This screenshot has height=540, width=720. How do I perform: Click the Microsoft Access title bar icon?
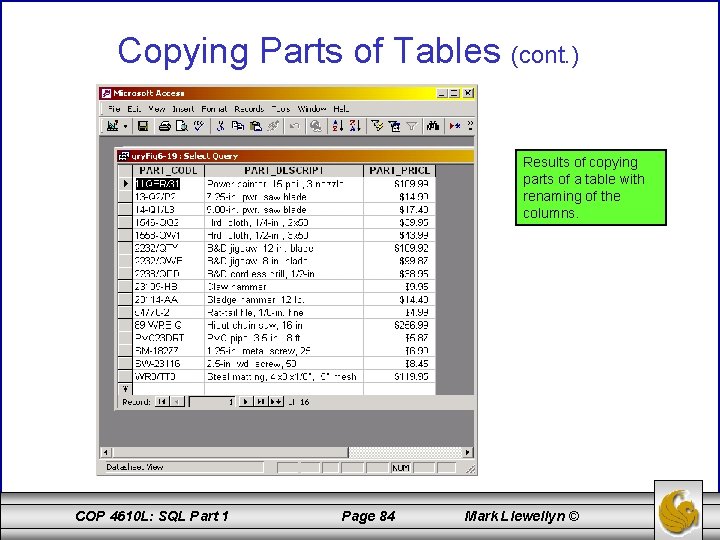point(106,93)
